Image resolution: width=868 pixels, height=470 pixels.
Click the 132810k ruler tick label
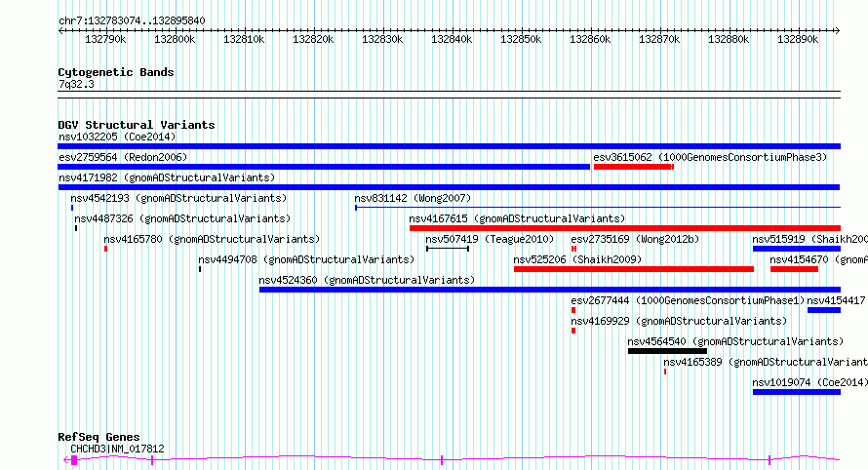[244, 39]
